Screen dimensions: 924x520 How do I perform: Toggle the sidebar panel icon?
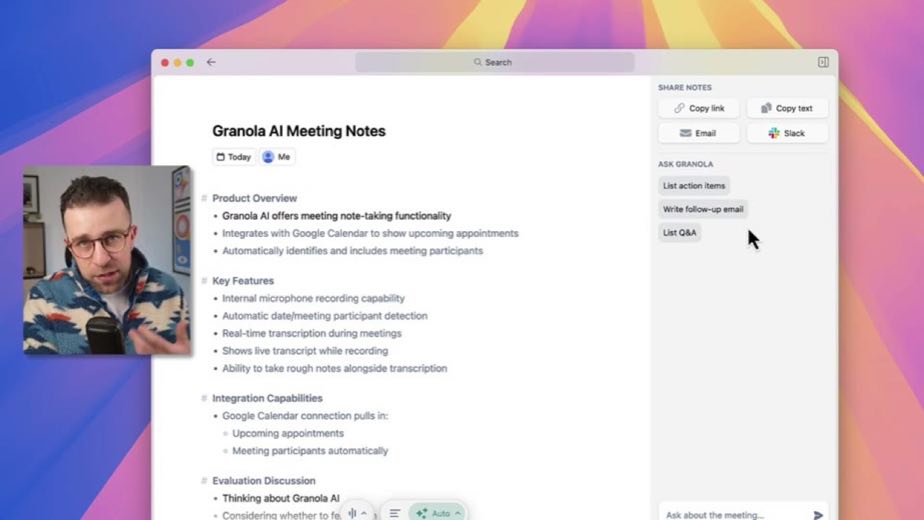coord(823,62)
